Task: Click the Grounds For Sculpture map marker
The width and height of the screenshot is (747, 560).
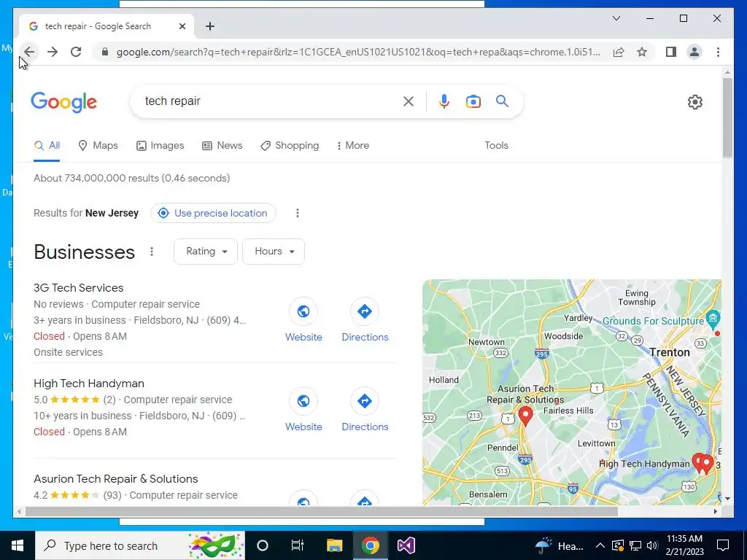Action: coord(713,319)
